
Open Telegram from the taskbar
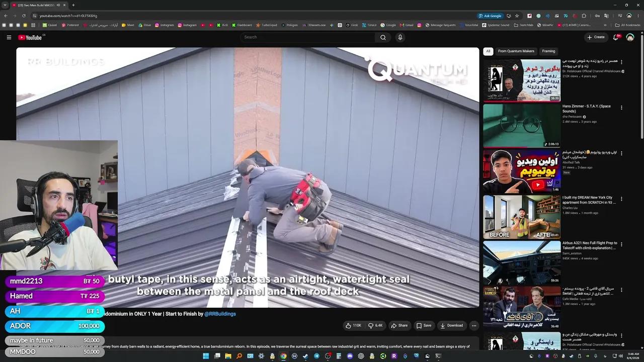(x=316, y=356)
